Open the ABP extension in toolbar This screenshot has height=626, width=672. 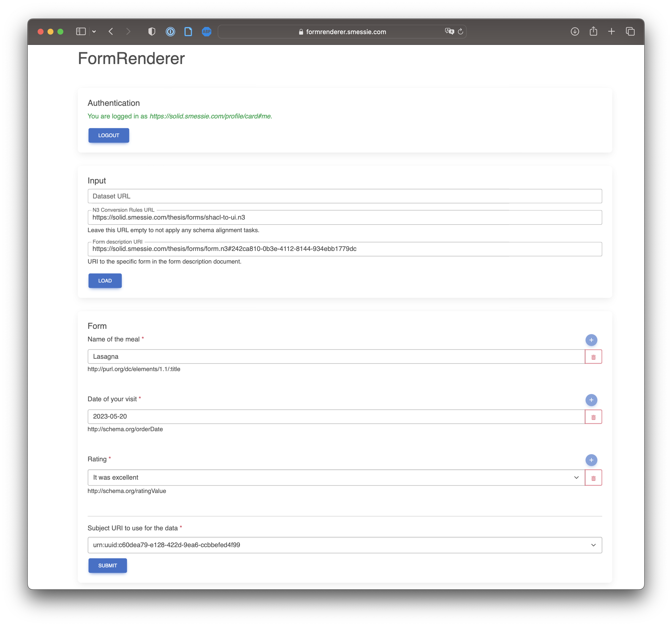tap(206, 31)
